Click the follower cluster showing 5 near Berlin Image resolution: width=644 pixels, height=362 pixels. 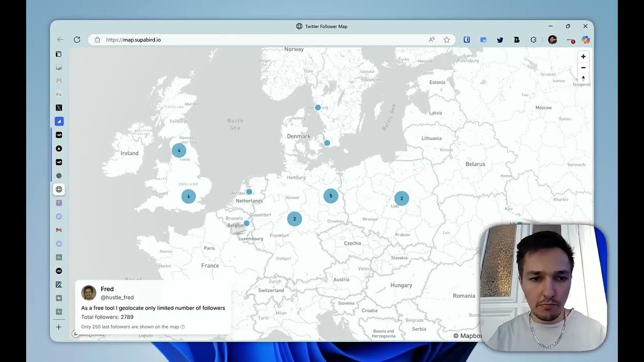coord(331,196)
